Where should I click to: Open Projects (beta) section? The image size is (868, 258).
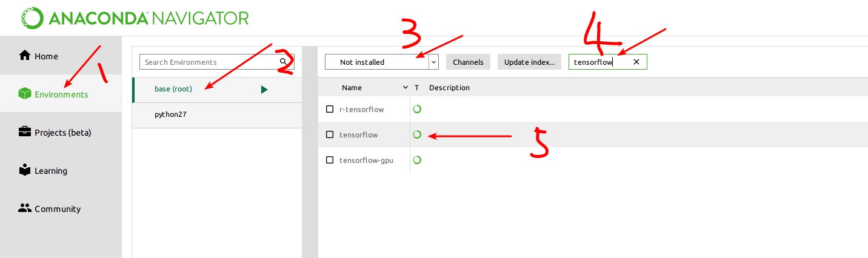[61, 132]
